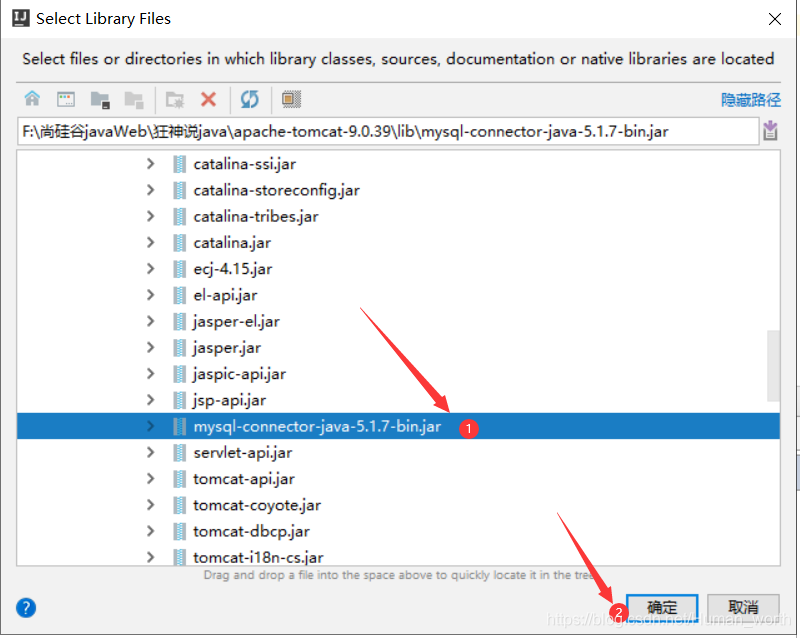800x638 pixels.
Task: Click the jar icon of jsp-api.jar
Action: (179, 400)
